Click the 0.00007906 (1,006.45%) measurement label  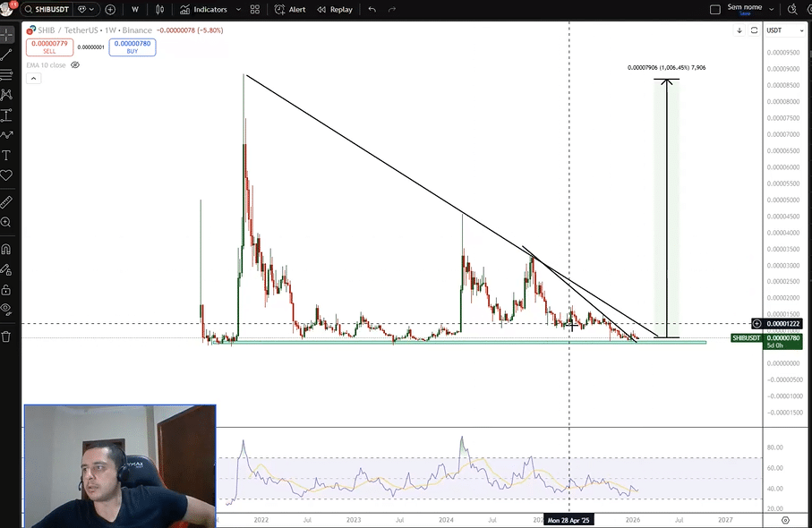(x=666, y=68)
